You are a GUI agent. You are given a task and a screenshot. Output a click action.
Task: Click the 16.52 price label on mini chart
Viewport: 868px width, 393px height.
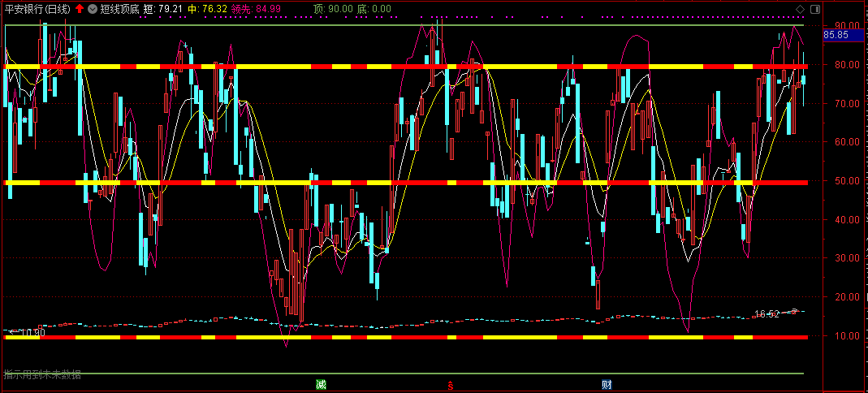(x=767, y=314)
